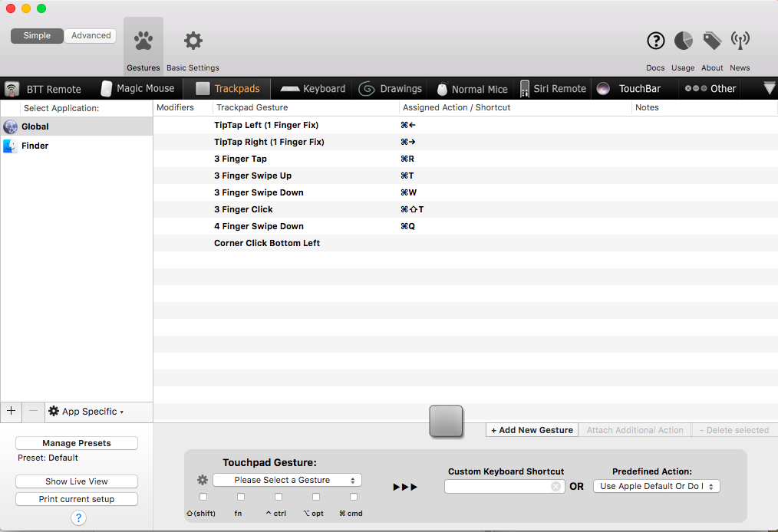This screenshot has width=778, height=532.
Task: Open the Docs question mark icon
Action: coord(655,41)
